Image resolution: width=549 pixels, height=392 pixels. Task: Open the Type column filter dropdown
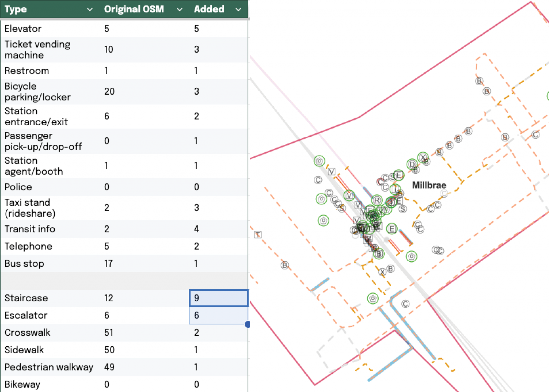(x=89, y=9)
